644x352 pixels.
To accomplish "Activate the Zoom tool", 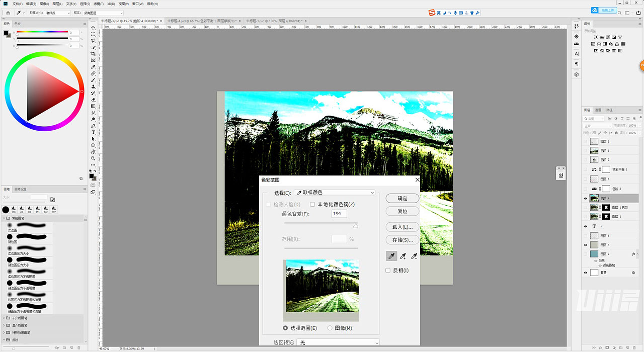I will tap(93, 158).
